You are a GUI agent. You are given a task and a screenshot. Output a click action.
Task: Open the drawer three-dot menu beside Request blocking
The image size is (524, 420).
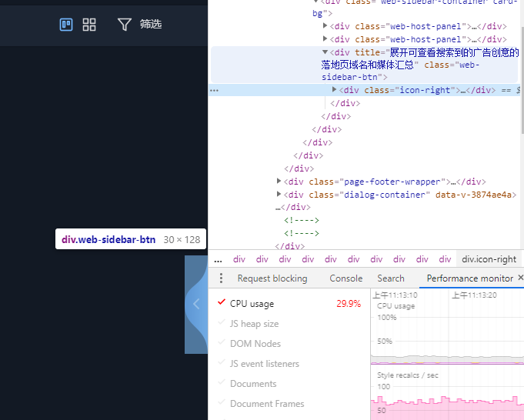pyautogui.click(x=222, y=278)
